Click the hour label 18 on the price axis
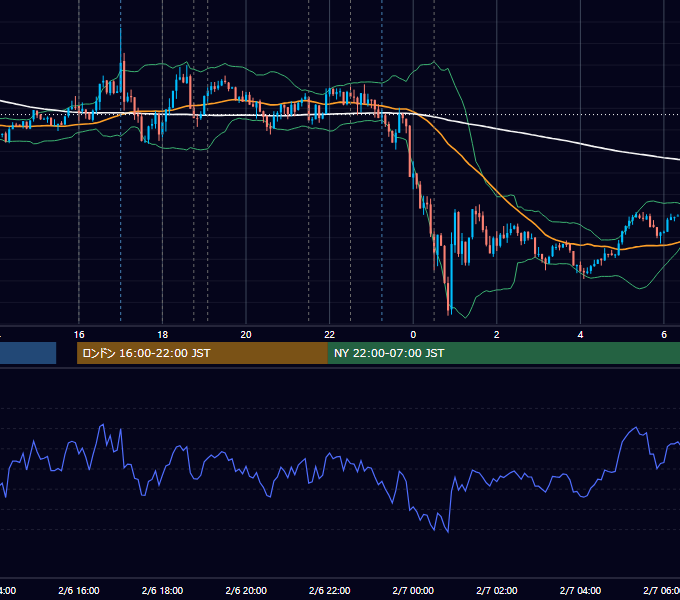Image resolution: width=680 pixels, height=600 pixels. click(x=163, y=335)
